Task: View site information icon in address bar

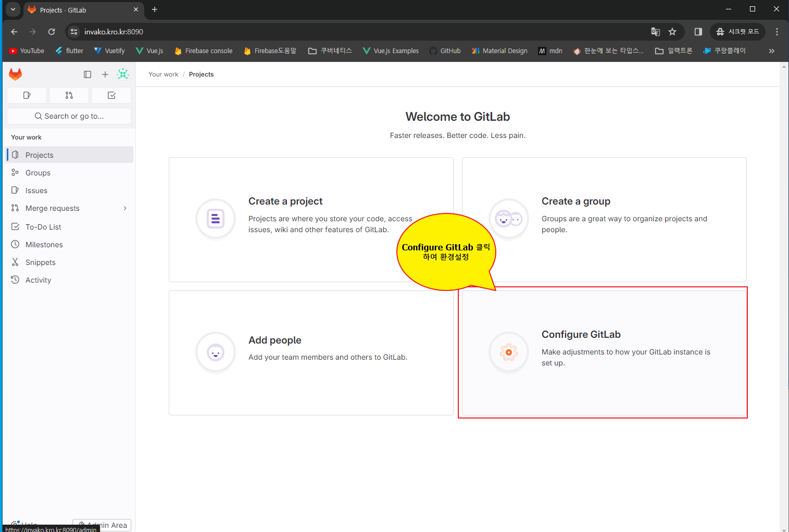Action: [x=74, y=32]
